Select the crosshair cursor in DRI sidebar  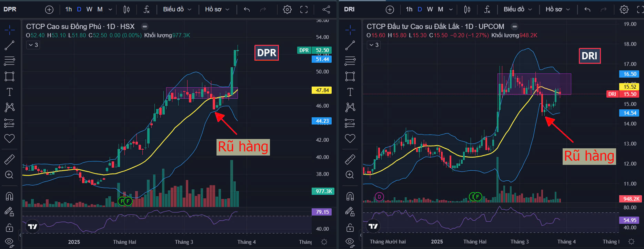click(x=350, y=30)
